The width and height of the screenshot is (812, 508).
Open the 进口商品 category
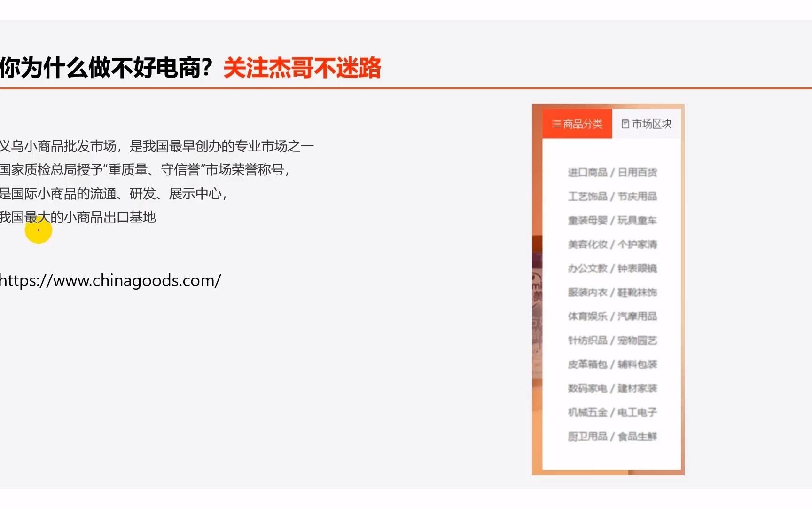coord(587,173)
